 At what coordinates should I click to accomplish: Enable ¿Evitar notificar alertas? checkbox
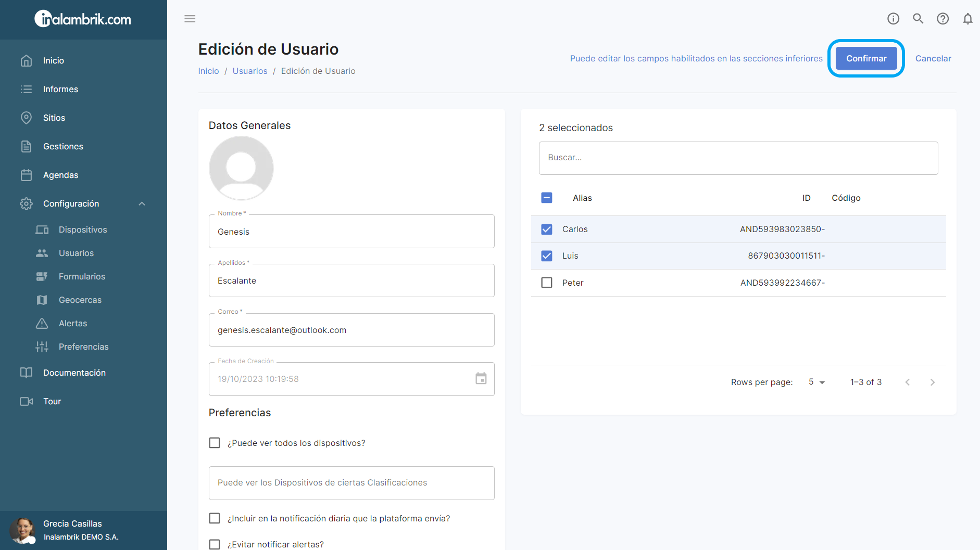[x=215, y=544]
